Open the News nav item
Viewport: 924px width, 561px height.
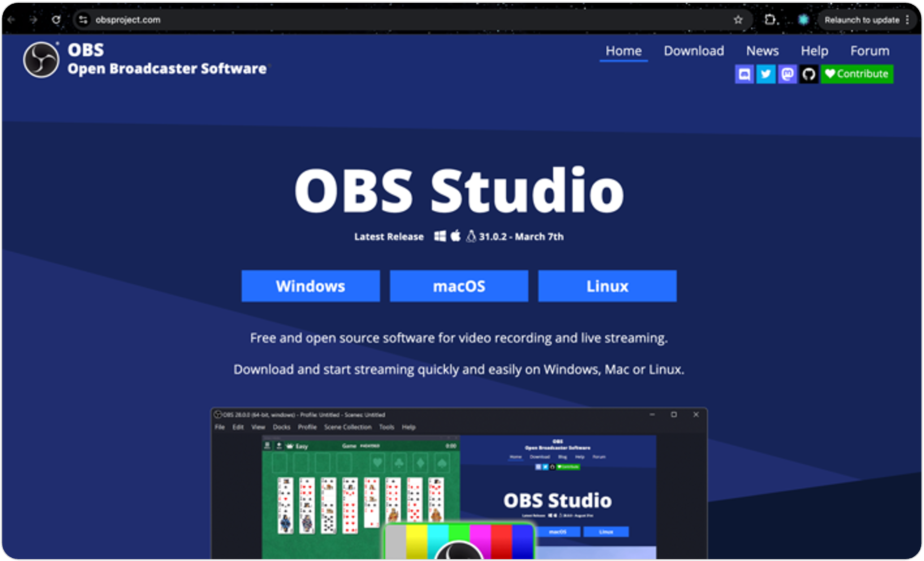(x=762, y=51)
